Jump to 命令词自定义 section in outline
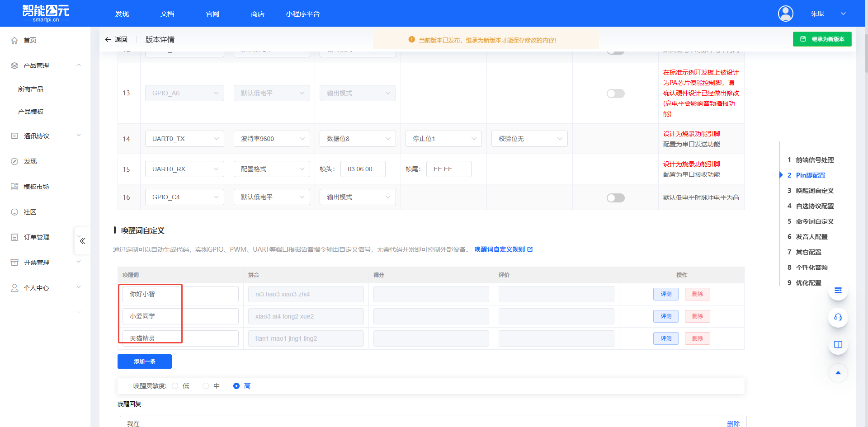Screen dimensions: 868x427 (x=814, y=221)
